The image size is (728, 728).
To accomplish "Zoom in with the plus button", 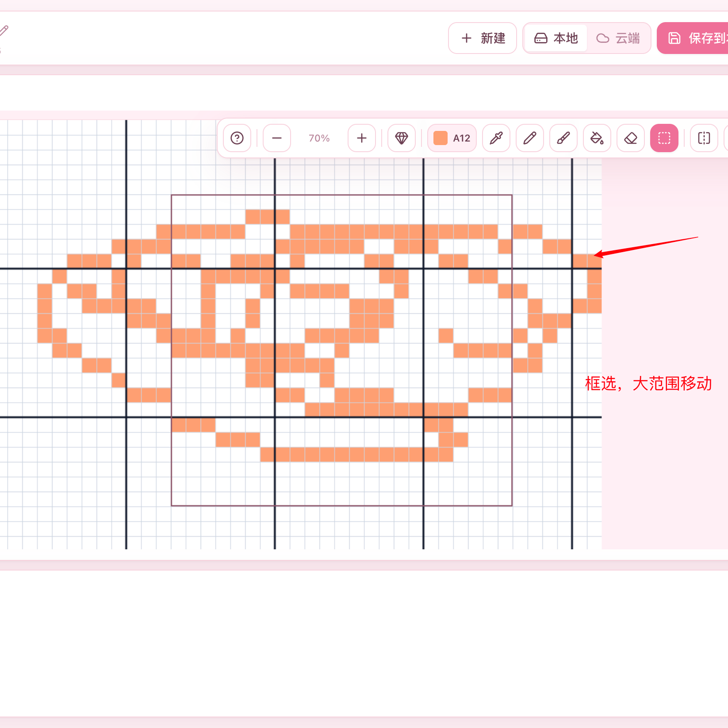I will (362, 138).
